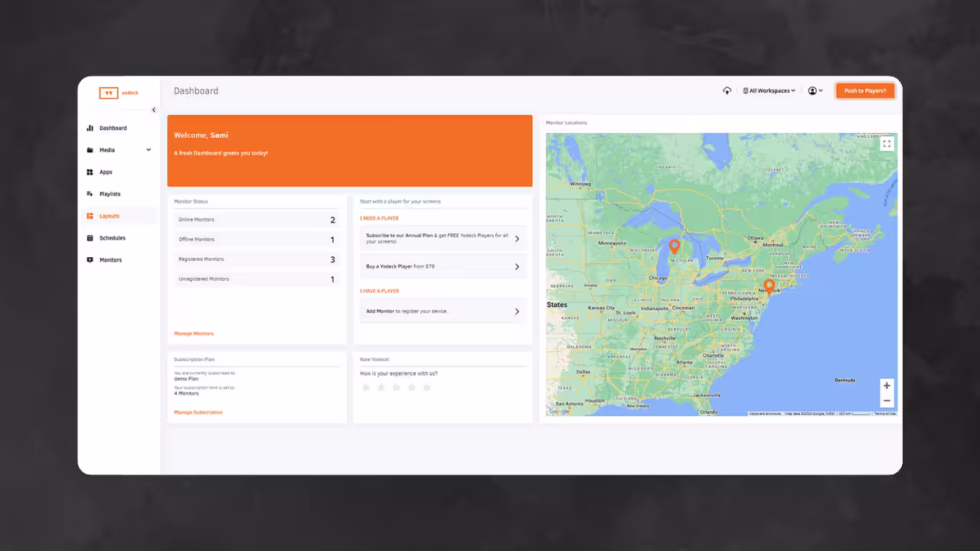This screenshot has height=551, width=980.
Task: Rate Yodeck with the first star
Action: (x=366, y=387)
